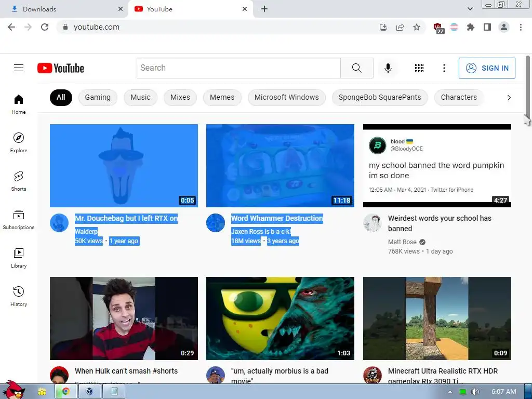Click the YouTube logo
This screenshot has height=399, width=532.
coord(61,68)
